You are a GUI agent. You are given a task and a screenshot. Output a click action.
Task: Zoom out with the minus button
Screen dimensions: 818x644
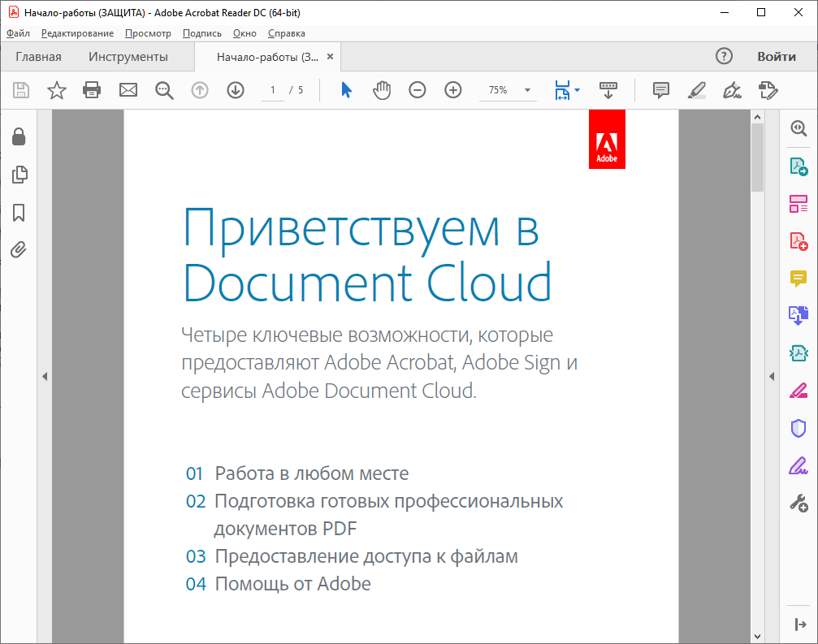coord(418,90)
